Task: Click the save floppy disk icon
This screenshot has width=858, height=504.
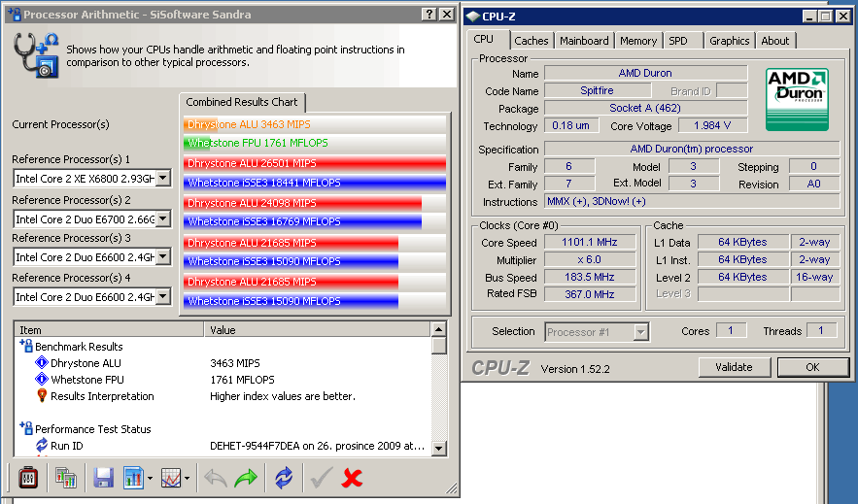Action: (x=103, y=478)
